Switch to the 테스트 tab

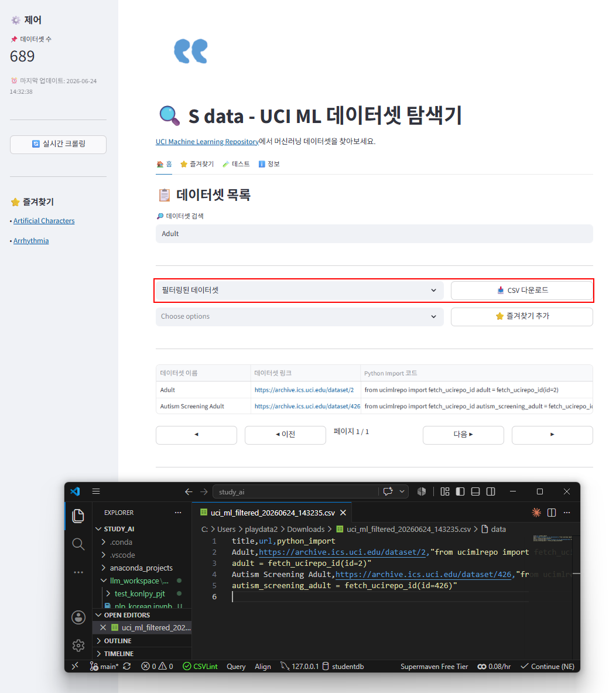point(236,164)
